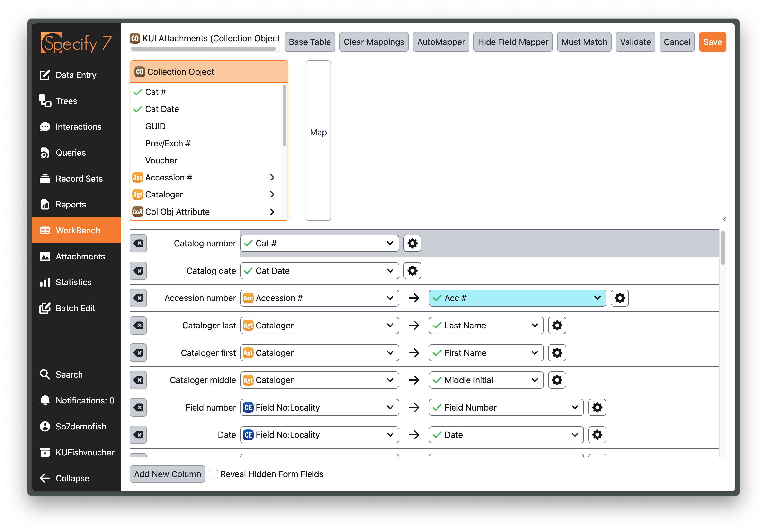Open Trees from the sidebar
Screen dimensions: 767x532
66,101
